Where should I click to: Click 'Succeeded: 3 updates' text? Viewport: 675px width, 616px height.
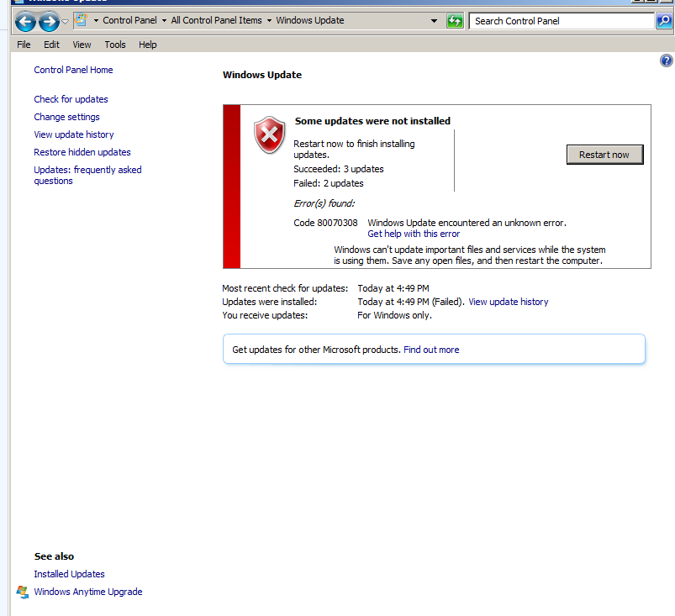(339, 169)
